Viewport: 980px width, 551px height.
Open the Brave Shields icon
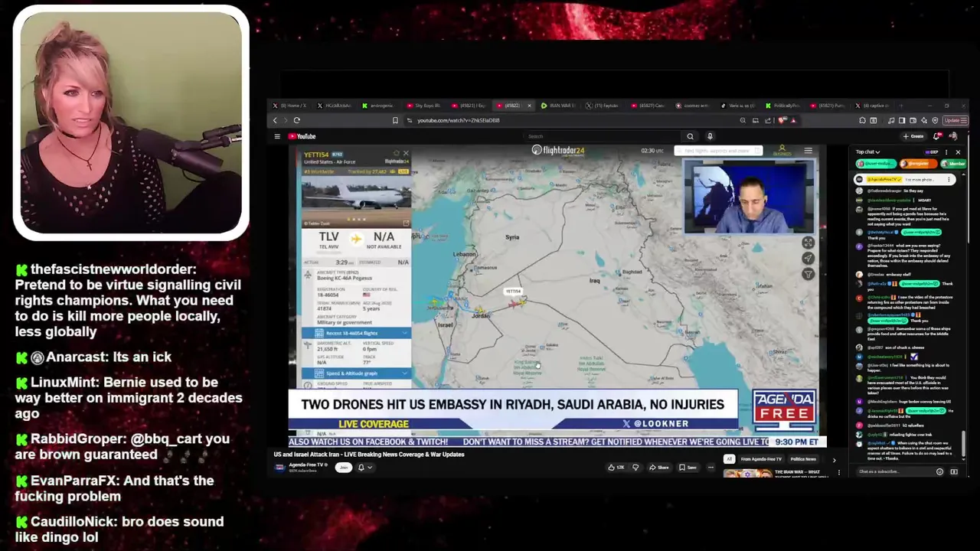780,120
